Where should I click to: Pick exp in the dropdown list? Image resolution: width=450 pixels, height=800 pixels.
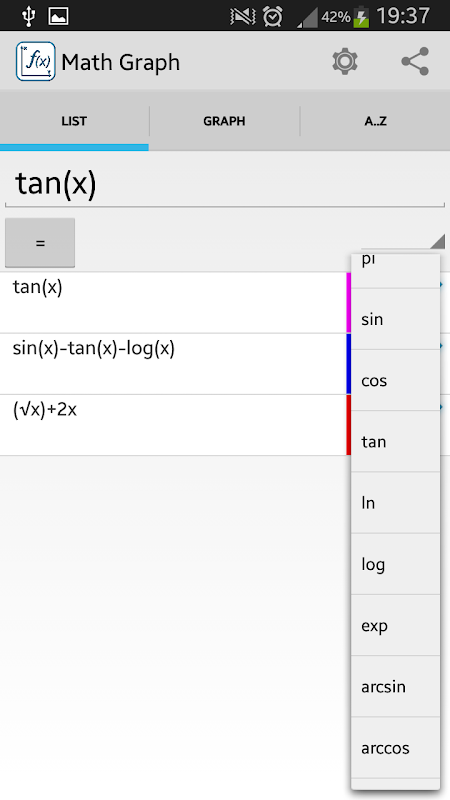[x=395, y=626]
